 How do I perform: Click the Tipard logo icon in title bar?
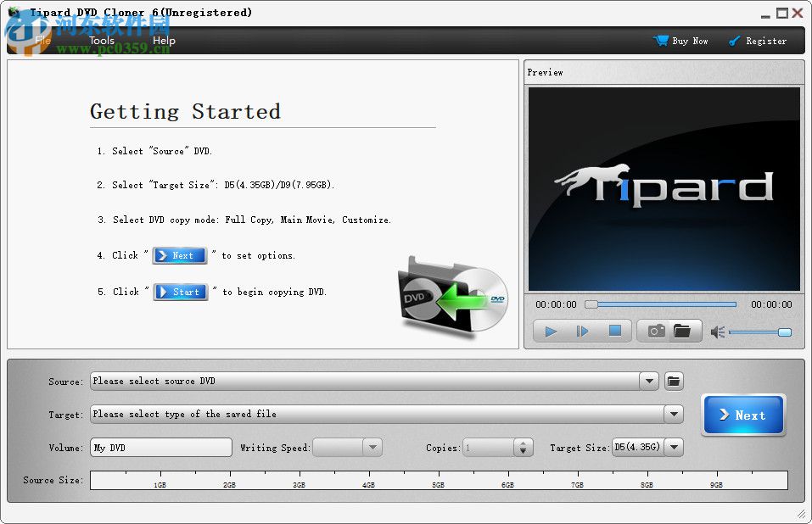coord(12,12)
